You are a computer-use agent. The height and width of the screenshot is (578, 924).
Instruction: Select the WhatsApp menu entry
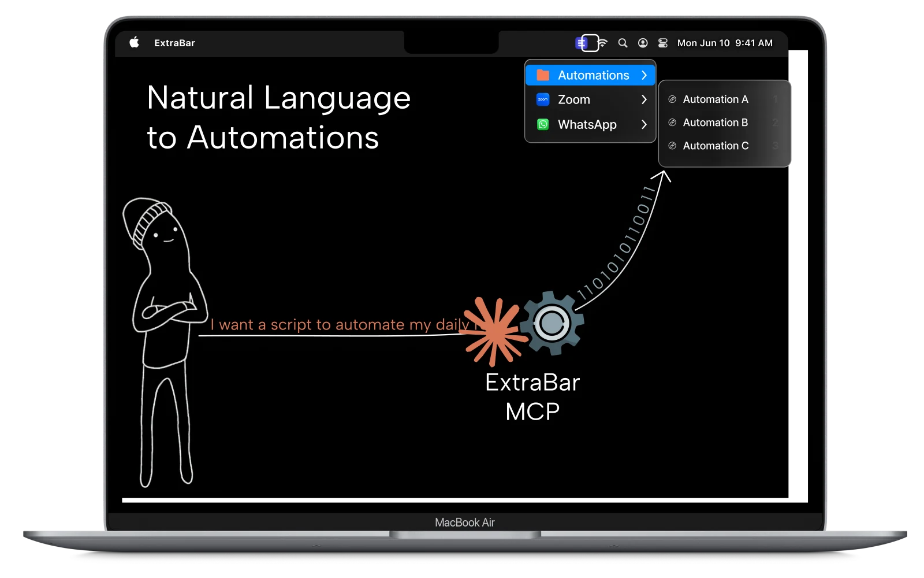[x=590, y=124]
